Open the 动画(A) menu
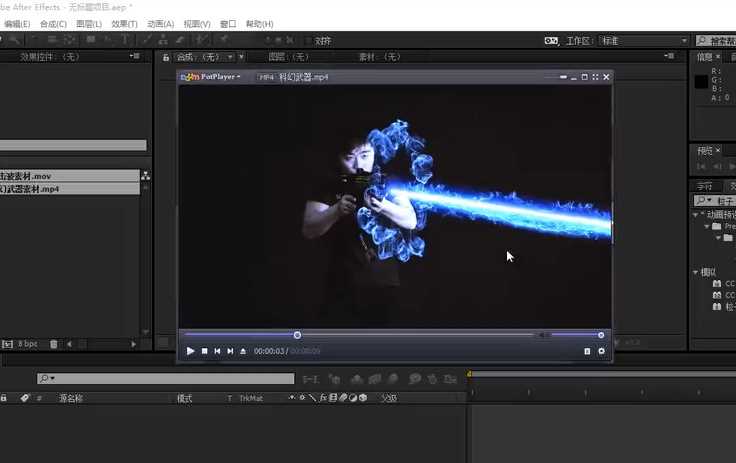736x463 pixels. click(x=161, y=24)
